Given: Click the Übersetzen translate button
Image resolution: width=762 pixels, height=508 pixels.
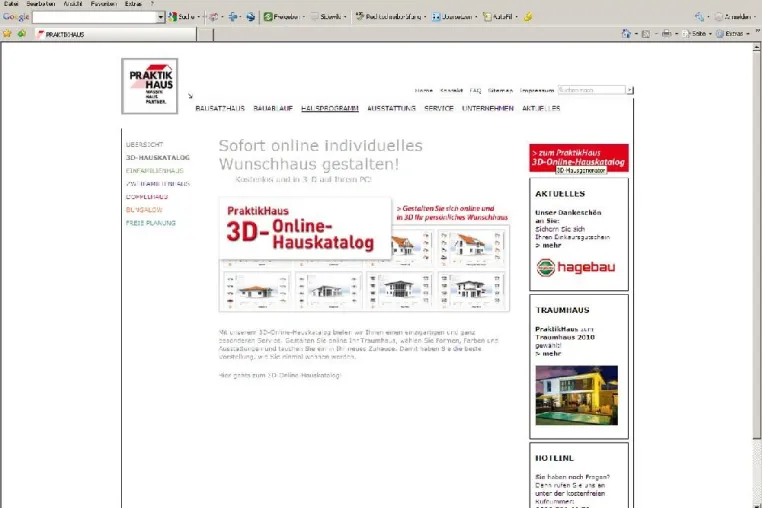Looking at the screenshot, I should click(x=452, y=17).
